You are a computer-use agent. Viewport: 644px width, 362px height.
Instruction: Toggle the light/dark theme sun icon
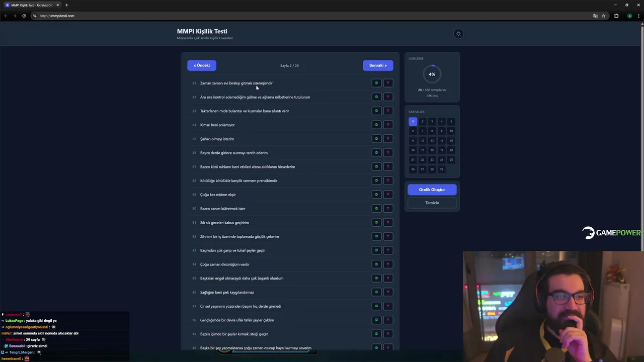[x=458, y=34]
